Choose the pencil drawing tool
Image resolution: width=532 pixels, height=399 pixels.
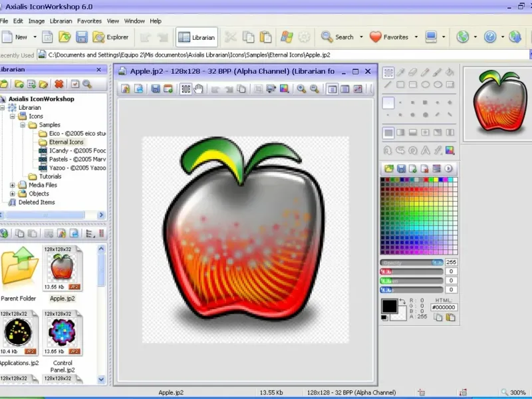click(425, 72)
